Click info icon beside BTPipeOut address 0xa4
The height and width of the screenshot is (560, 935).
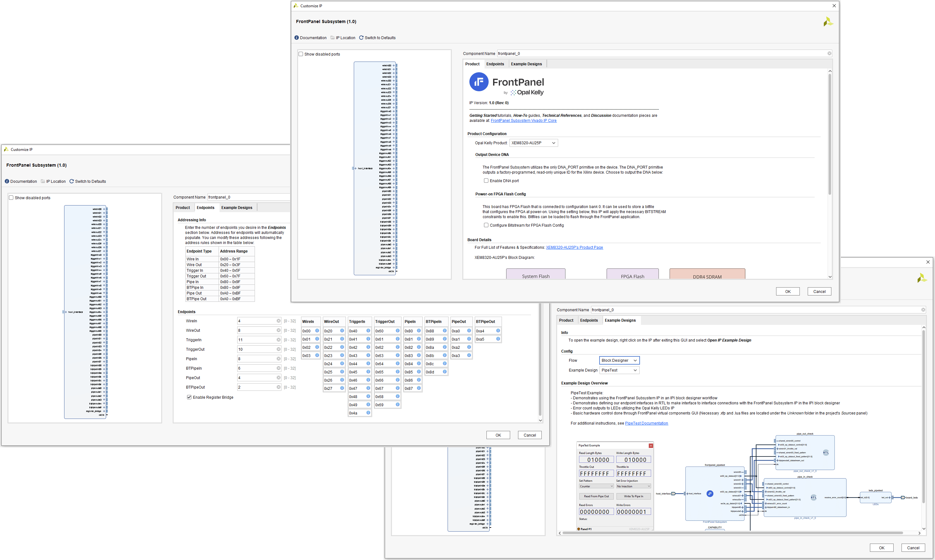(498, 331)
